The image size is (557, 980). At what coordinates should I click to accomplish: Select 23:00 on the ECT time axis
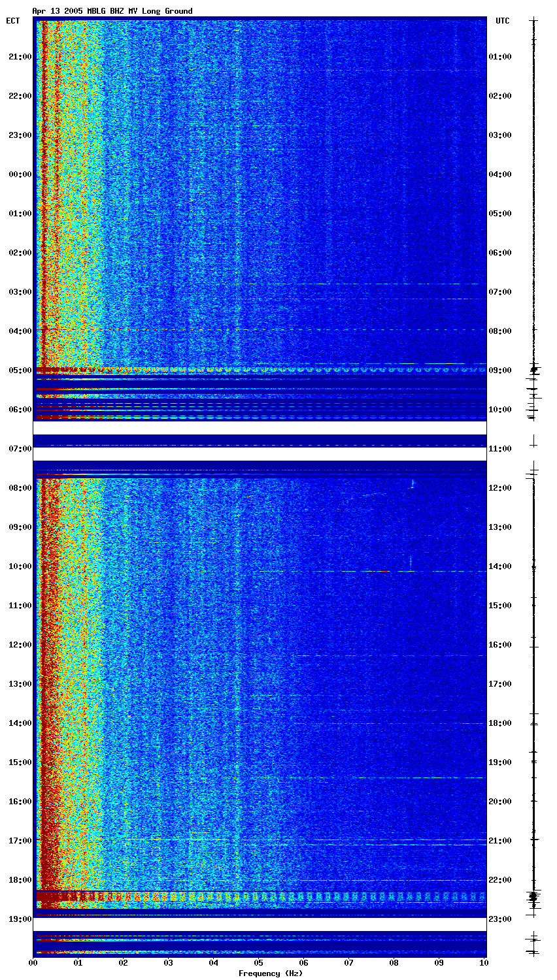tap(20, 135)
